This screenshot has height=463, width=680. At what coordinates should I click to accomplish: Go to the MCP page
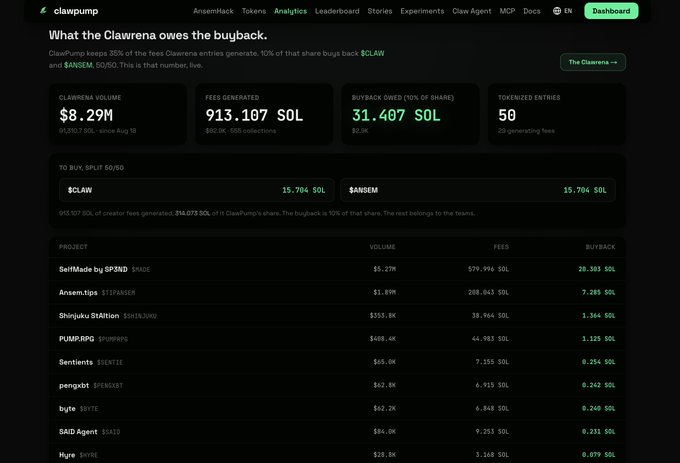pyautogui.click(x=507, y=11)
